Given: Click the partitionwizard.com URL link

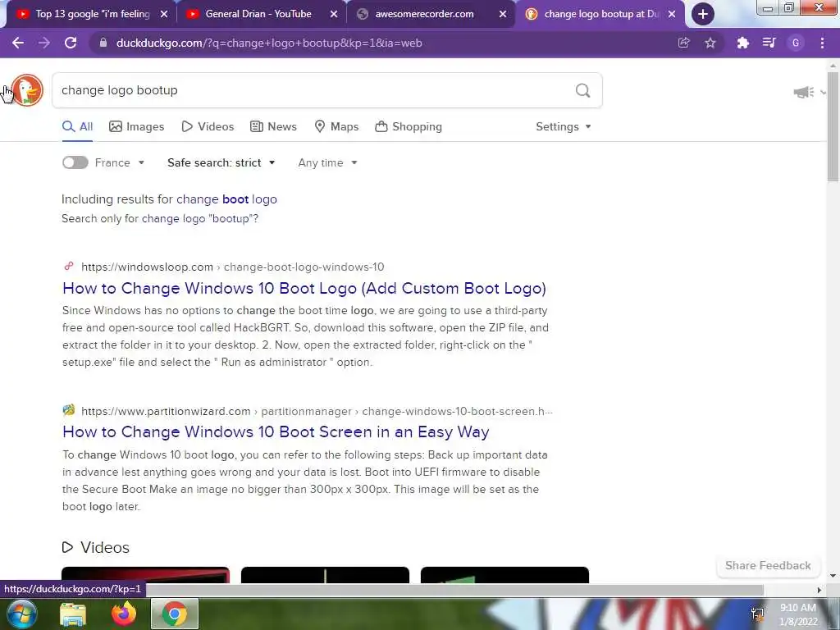Looking at the screenshot, I should (317, 411).
